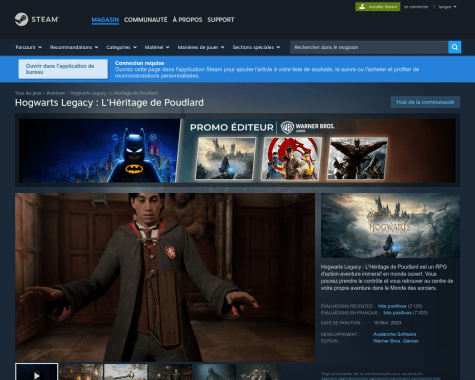This screenshot has height=380, width=475.
Task: Expand the Catégories dropdown
Action: [x=121, y=47]
